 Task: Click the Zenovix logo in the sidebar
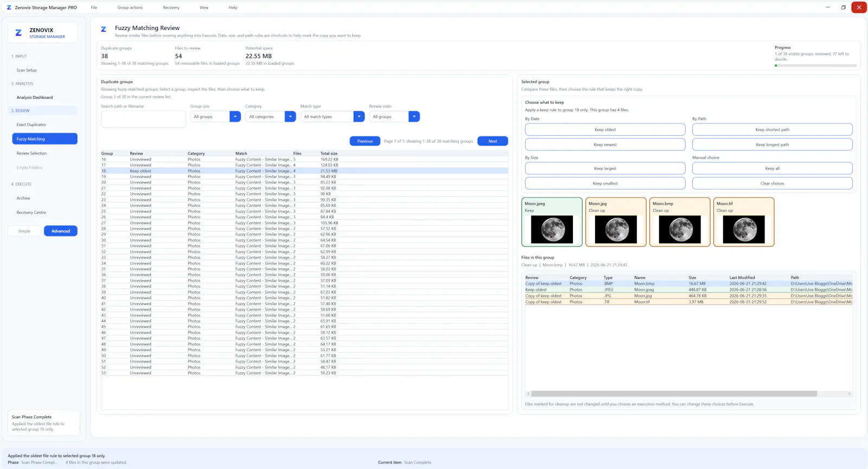point(18,33)
